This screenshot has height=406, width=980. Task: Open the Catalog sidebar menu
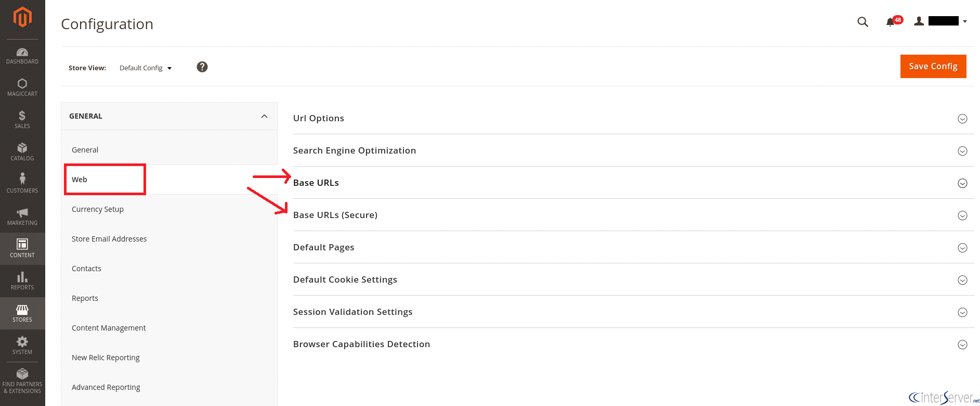click(x=22, y=152)
